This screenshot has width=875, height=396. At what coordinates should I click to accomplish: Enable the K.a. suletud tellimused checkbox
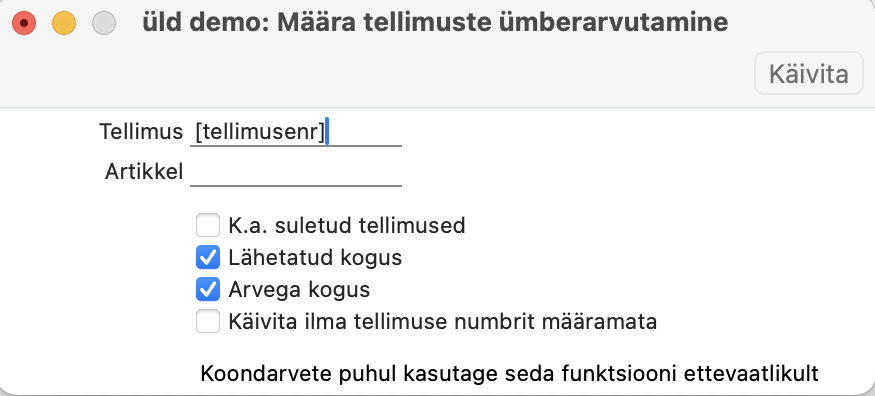tap(208, 226)
